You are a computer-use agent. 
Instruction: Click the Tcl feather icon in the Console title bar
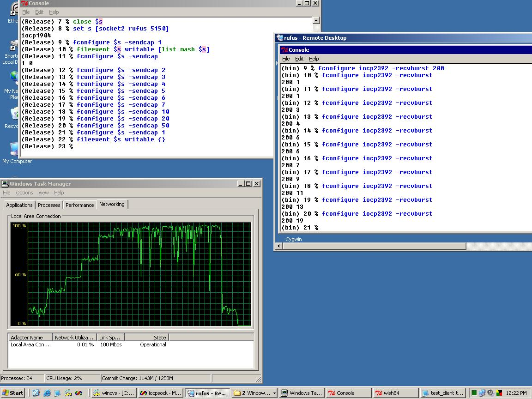click(x=24, y=3)
